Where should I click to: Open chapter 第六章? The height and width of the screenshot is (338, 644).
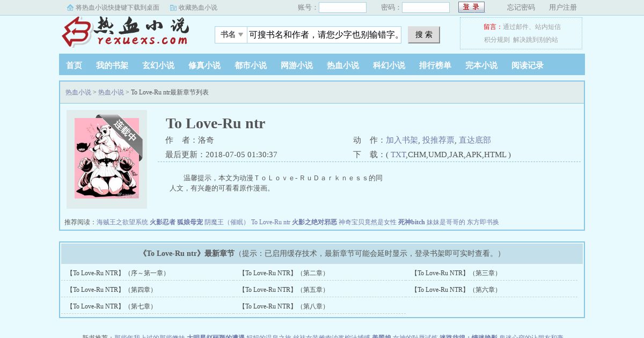coord(456,290)
